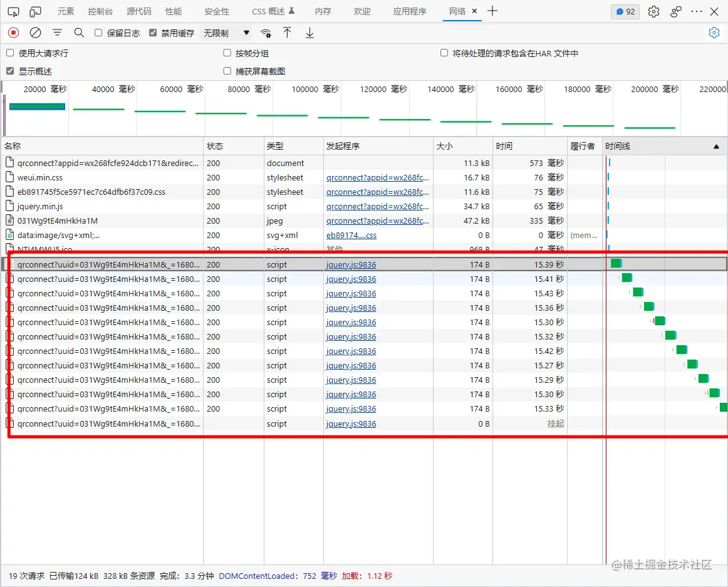
Task: Switch to the 应用程序 tab
Action: 410,11
